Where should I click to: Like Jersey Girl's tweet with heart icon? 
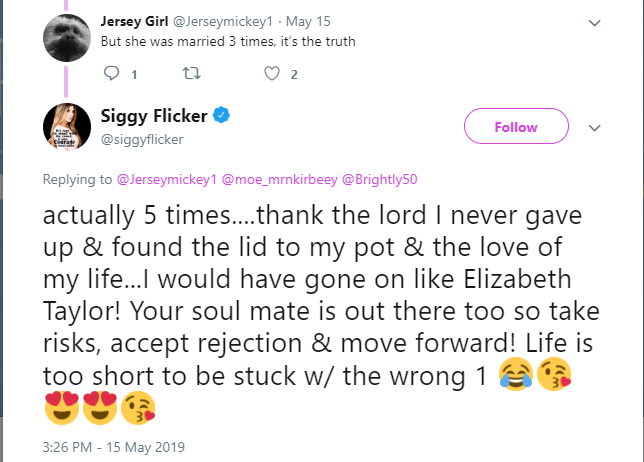pyautogui.click(x=270, y=73)
